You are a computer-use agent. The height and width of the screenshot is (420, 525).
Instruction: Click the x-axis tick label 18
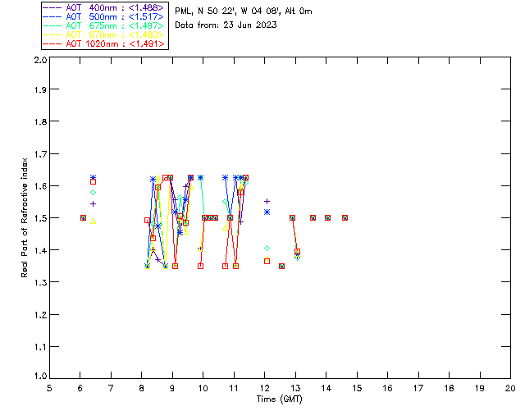[450, 388]
